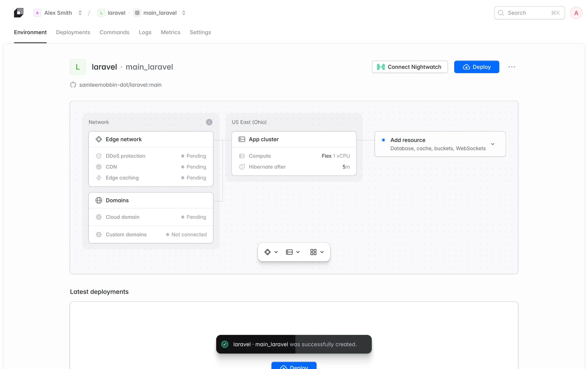The height and width of the screenshot is (369, 588).
Task: Click the DDoS protection shield icon
Action: pos(99,156)
